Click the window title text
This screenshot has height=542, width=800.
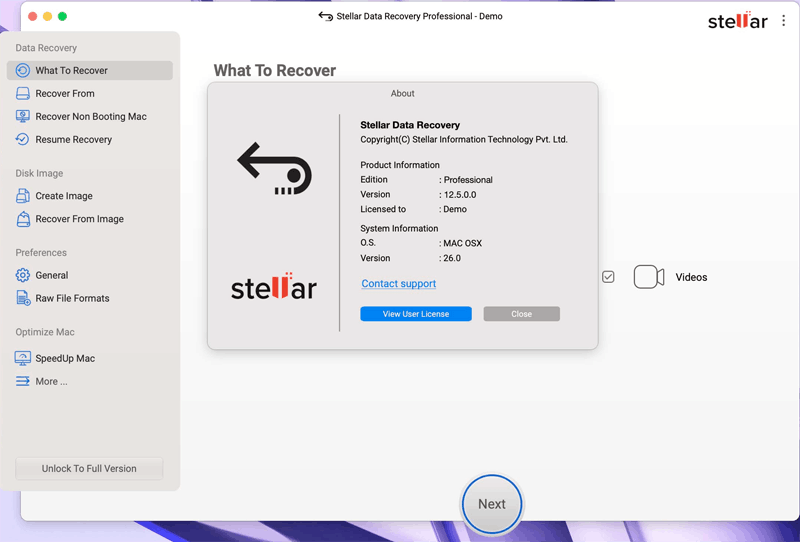tap(419, 16)
